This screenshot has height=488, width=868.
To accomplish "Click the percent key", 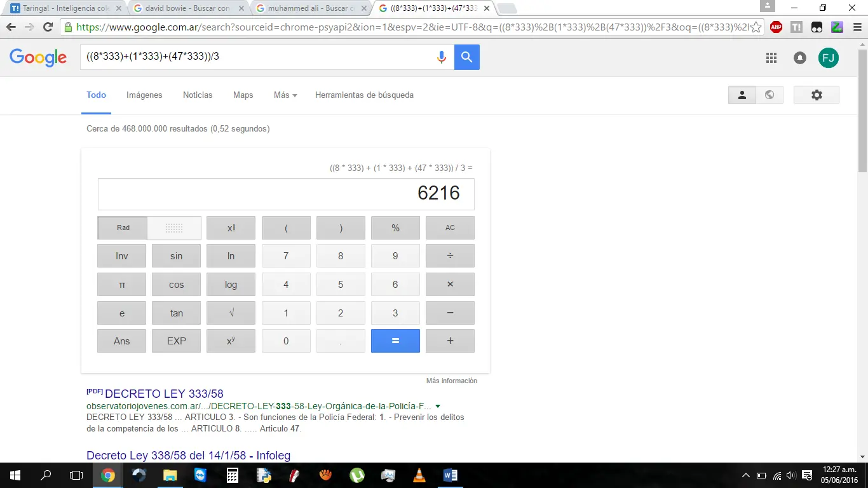I will click(x=395, y=228).
